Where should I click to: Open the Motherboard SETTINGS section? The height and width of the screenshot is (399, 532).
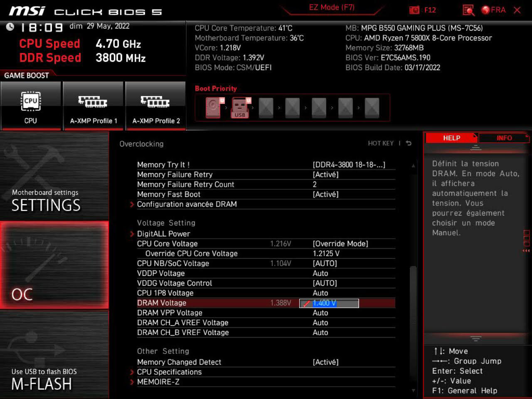tap(54, 176)
